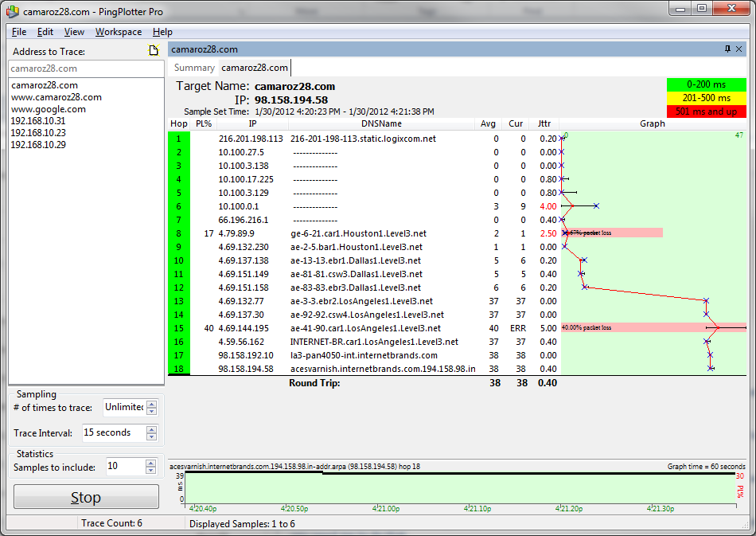The width and height of the screenshot is (756, 536).
Task: Select the camaroz28.com tab
Action: click(255, 68)
